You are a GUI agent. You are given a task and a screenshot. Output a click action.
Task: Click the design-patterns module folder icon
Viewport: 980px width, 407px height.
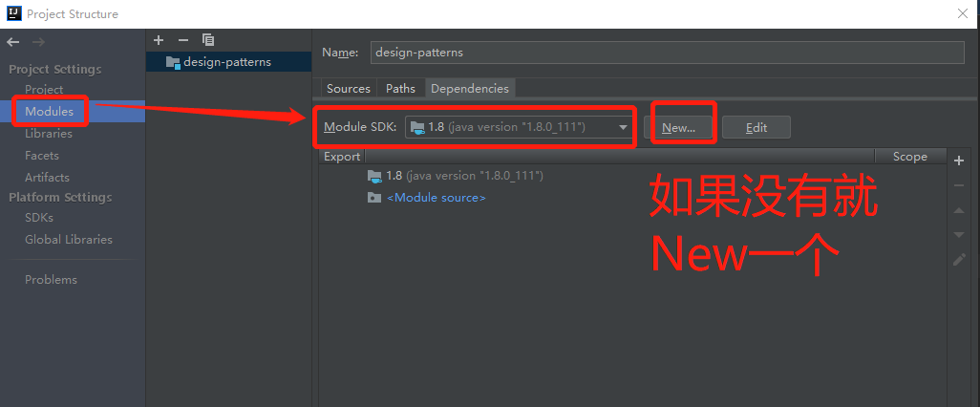click(x=173, y=62)
